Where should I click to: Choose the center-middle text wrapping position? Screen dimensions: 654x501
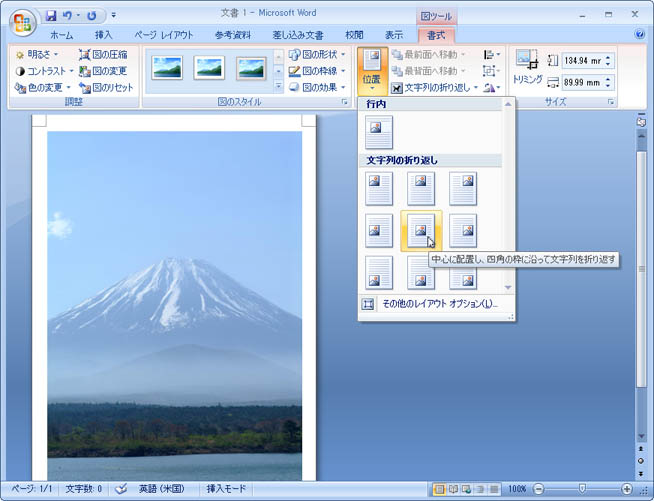pyautogui.click(x=421, y=230)
